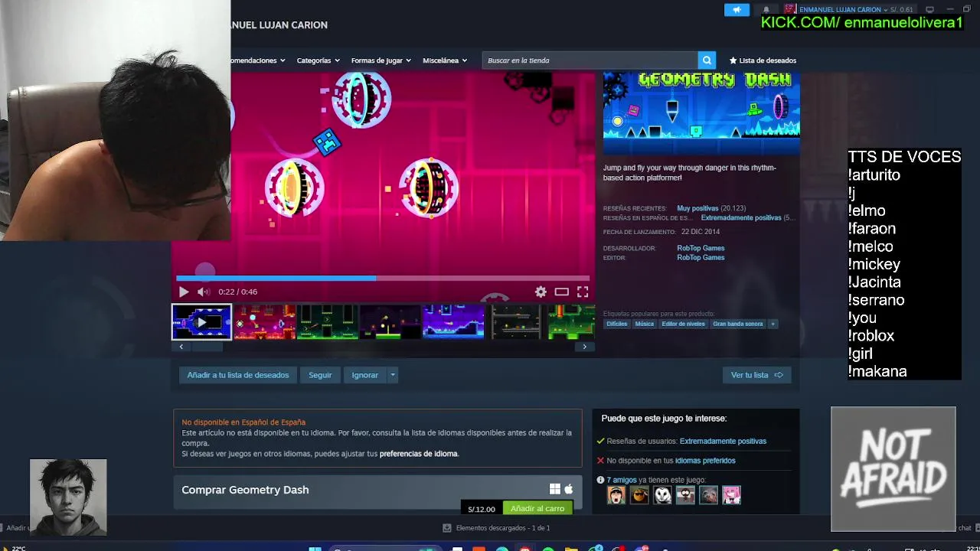This screenshot has height=551, width=980.
Task: Open the fifth friend avatar
Action: click(x=708, y=495)
